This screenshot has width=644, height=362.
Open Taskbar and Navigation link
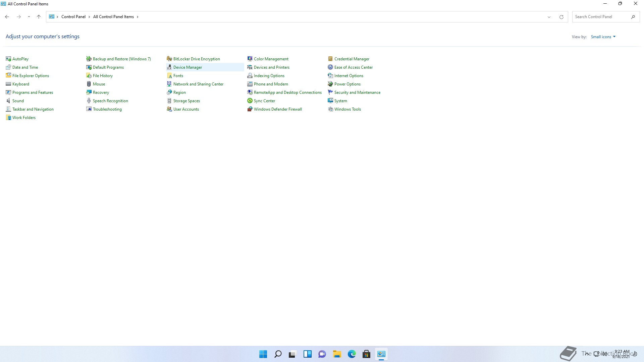pos(33,109)
